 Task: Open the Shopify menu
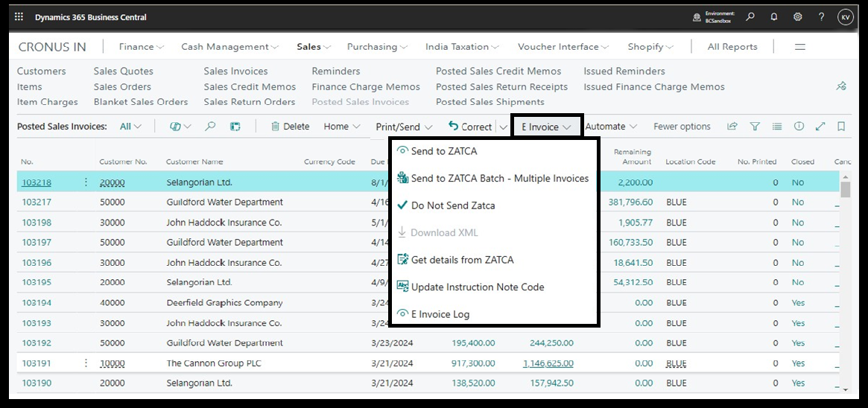[x=651, y=47]
